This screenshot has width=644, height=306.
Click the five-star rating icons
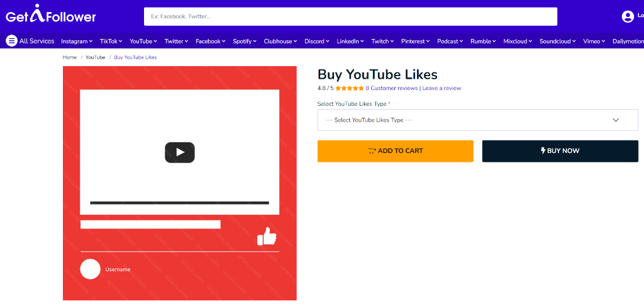click(350, 88)
